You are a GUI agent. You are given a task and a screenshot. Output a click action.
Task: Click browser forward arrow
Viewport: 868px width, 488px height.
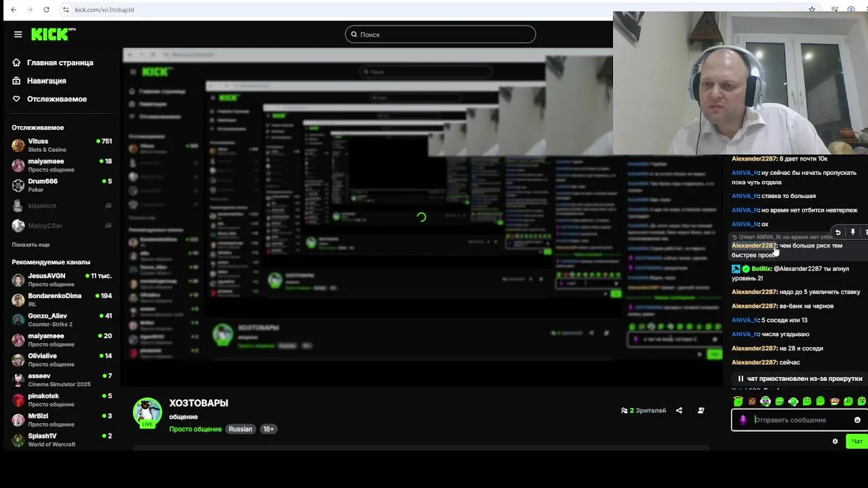[30, 9]
